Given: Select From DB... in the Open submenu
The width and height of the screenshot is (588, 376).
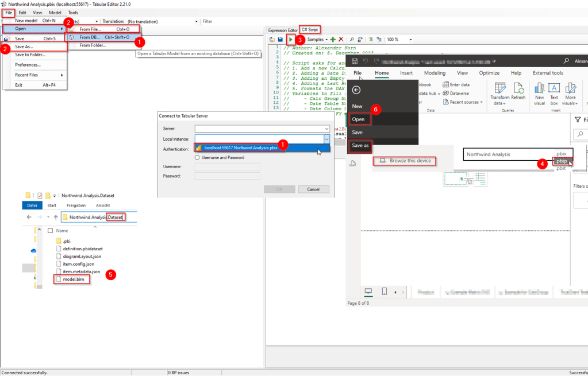Looking at the screenshot, I should (x=90, y=37).
